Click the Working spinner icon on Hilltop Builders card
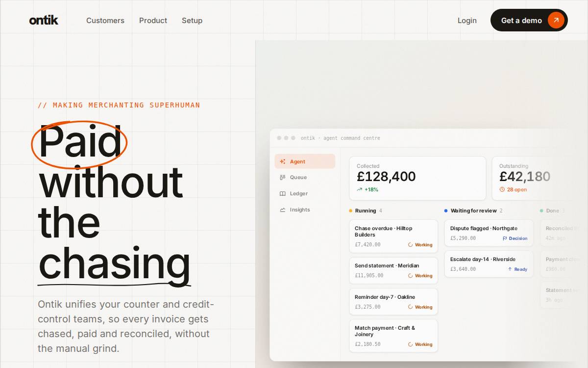 click(411, 244)
